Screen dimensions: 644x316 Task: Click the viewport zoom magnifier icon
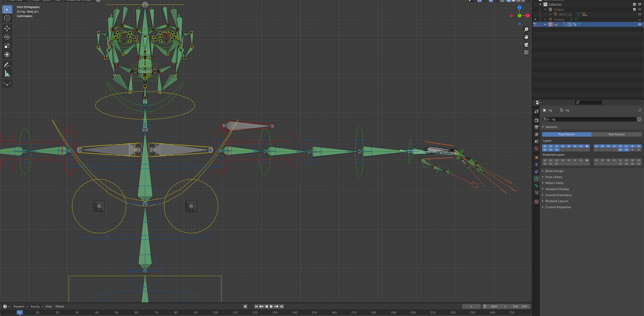[x=526, y=29]
